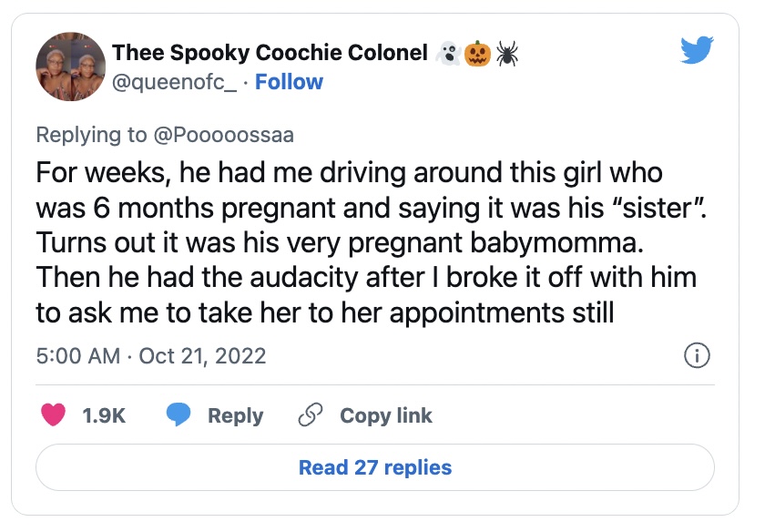The width and height of the screenshot is (765, 532).
Task: Click the chain link copy icon
Action: 311,415
